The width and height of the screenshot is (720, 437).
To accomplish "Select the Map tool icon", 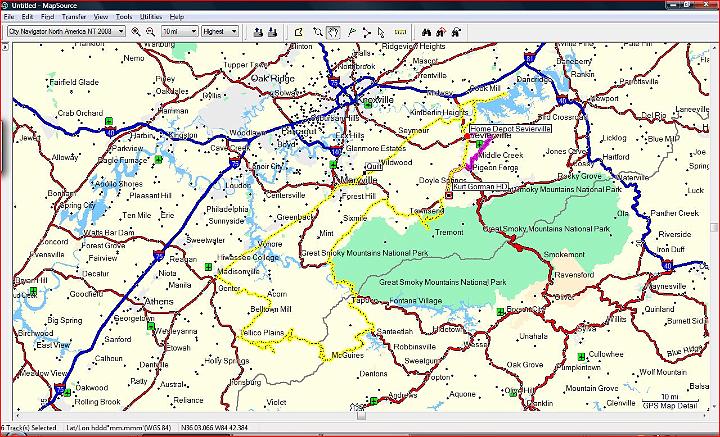I will pos(299,32).
